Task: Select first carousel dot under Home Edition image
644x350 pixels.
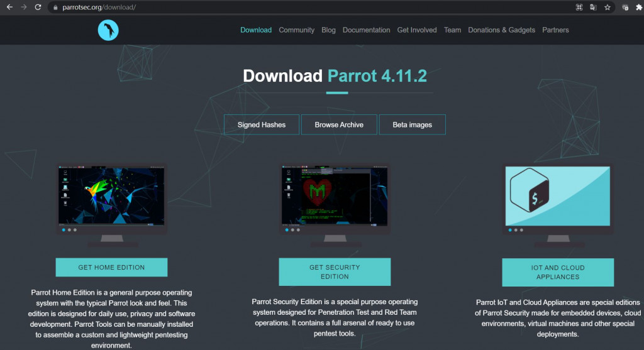Action: click(x=64, y=230)
